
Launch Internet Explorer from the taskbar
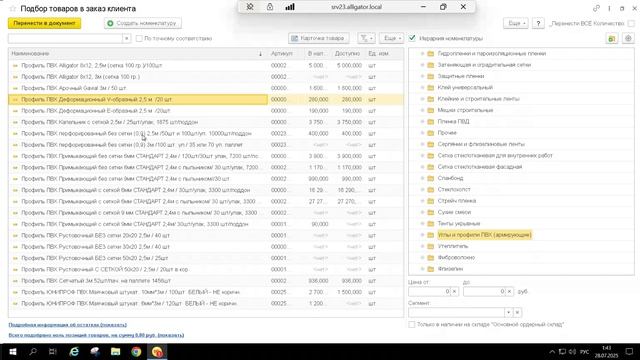coord(74,351)
